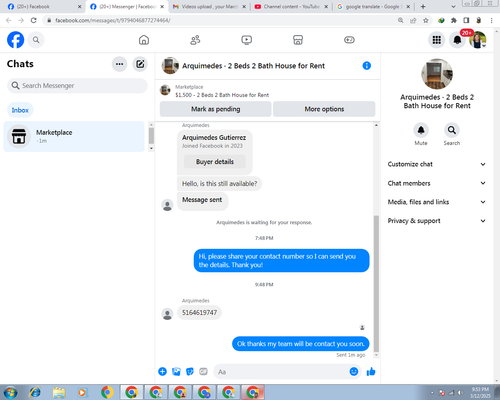500x400 pixels.
Task: Switch to the first Facebook browser tab
Action: [44, 7]
